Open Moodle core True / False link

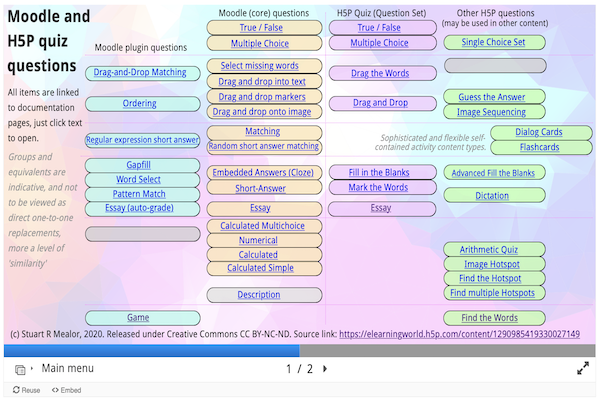[261, 28]
